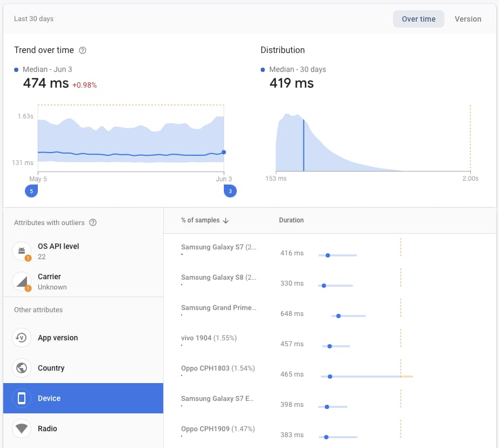Select the May 5 range start handle
499x448 pixels.
point(31,191)
